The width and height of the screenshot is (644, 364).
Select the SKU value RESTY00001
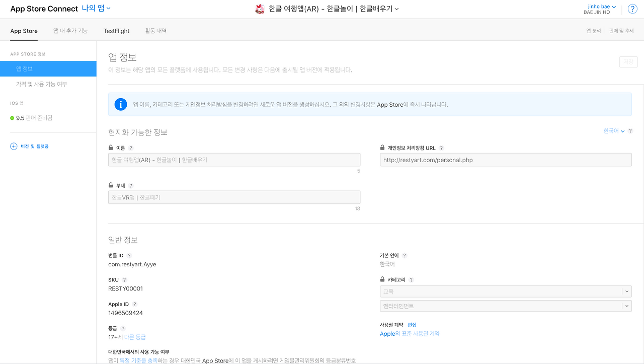coord(126,288)
